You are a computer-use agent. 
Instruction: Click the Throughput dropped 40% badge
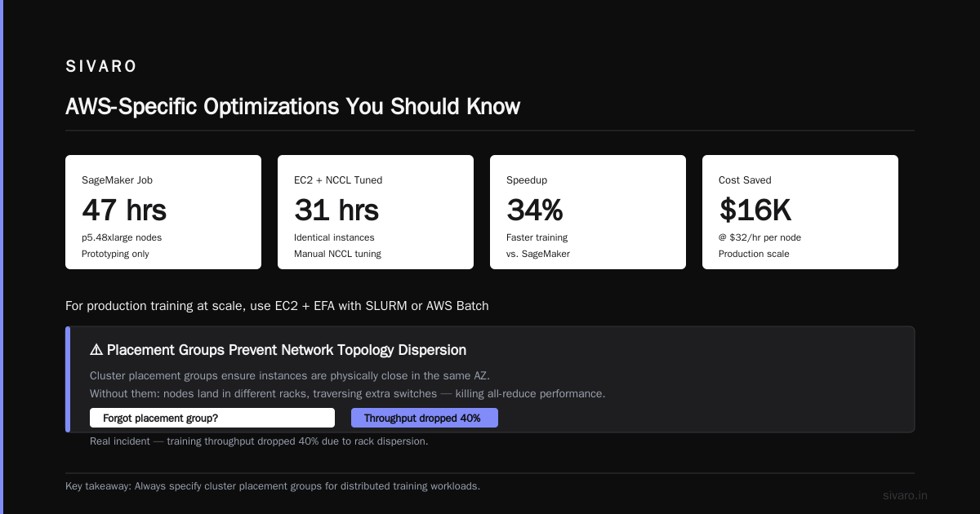425,418
